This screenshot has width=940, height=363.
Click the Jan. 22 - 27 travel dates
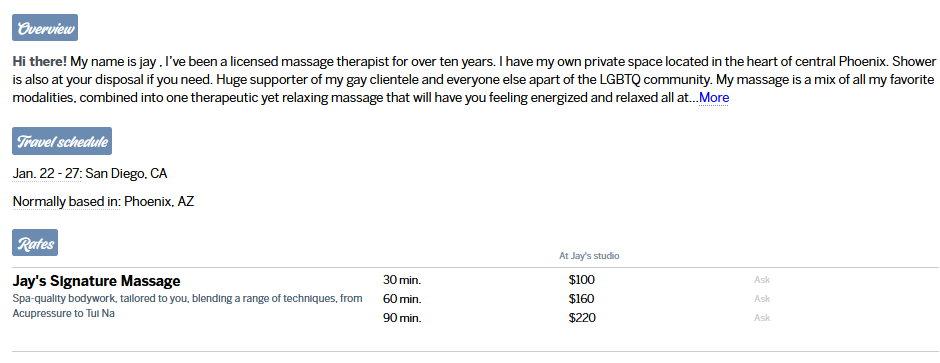47,174
